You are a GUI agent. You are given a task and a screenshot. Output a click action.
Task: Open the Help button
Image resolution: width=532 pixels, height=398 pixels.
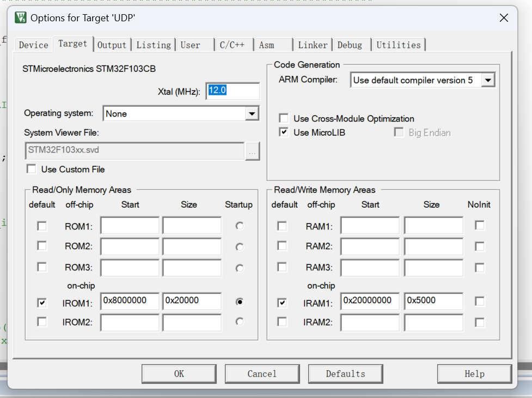pyautogui.click(x=474, y=374)
